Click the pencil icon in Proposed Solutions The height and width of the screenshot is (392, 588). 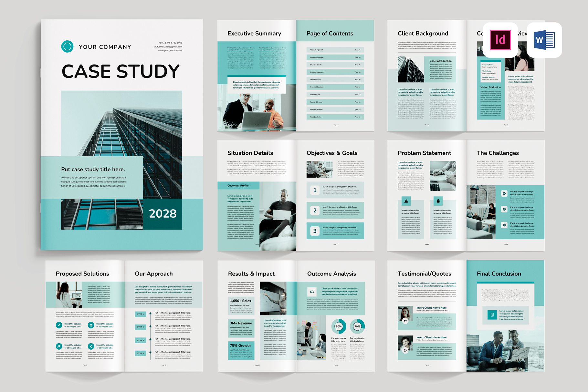click(x=59, y=325)
